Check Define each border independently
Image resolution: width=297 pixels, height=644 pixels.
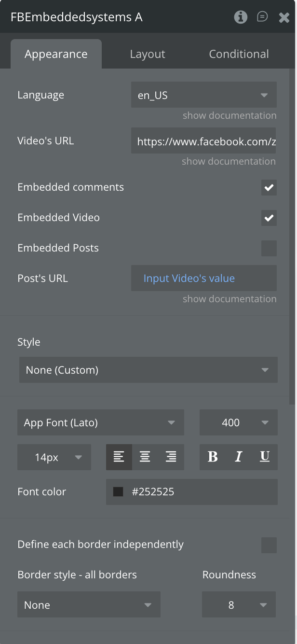pos(269,545)
